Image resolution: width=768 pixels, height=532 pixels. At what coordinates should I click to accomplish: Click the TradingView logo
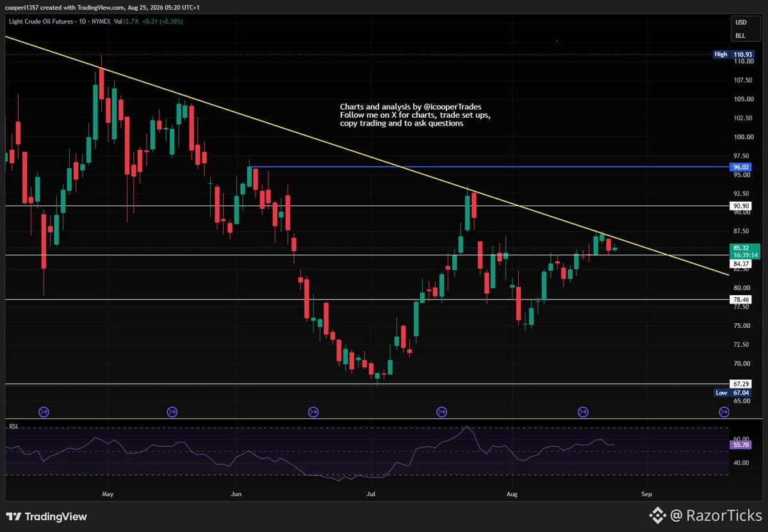coord(47,517)
